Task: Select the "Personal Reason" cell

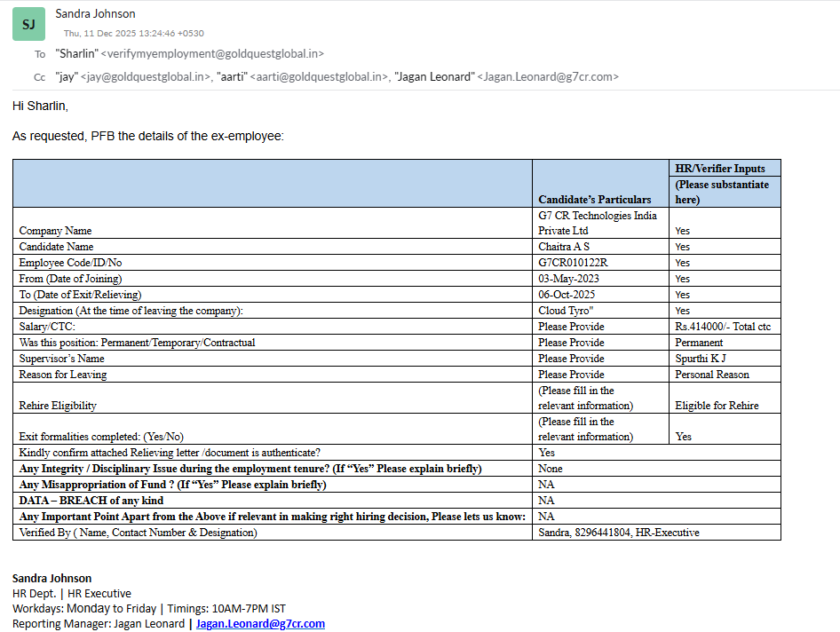Action: point(711,375)
